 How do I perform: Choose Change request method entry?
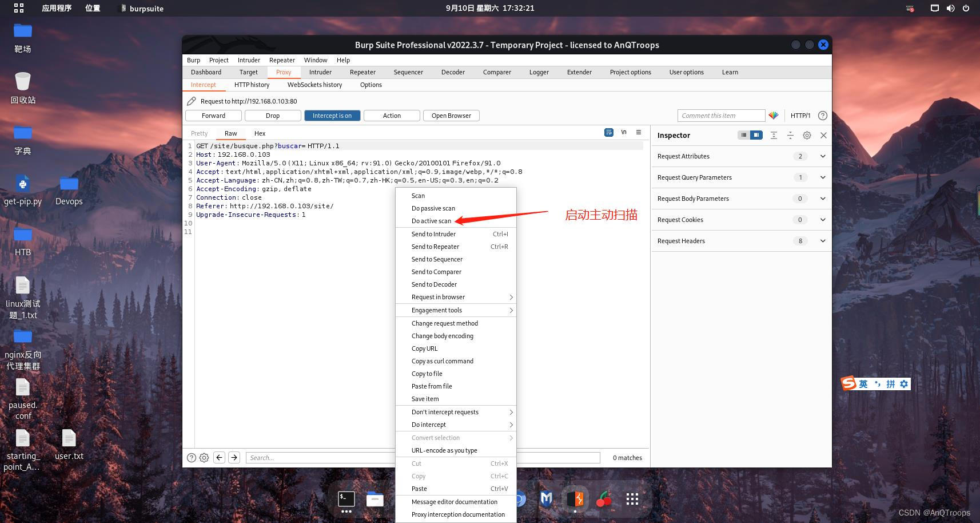(456, 323)
